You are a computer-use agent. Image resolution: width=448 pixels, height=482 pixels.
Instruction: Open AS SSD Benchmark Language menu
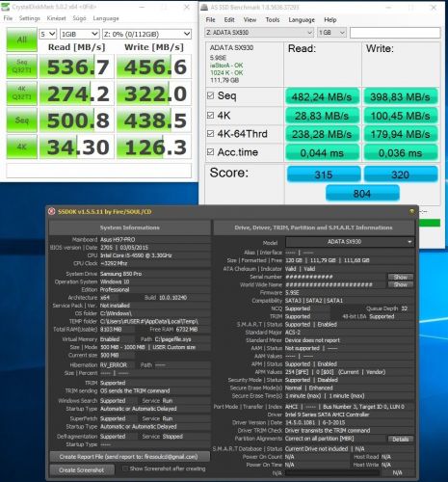click(x=302, y=20)
